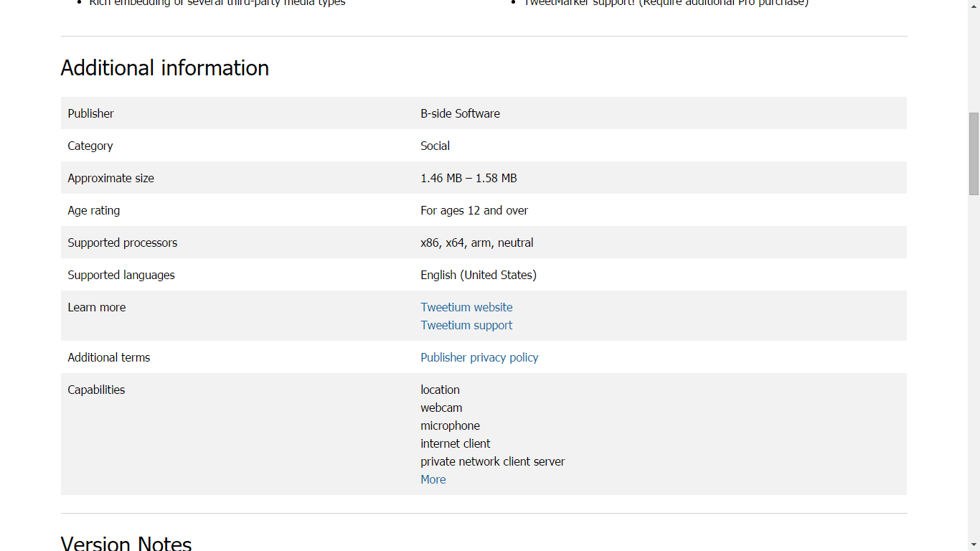
Task: Select the 'Category' row label
Action: tap(90, 146)
